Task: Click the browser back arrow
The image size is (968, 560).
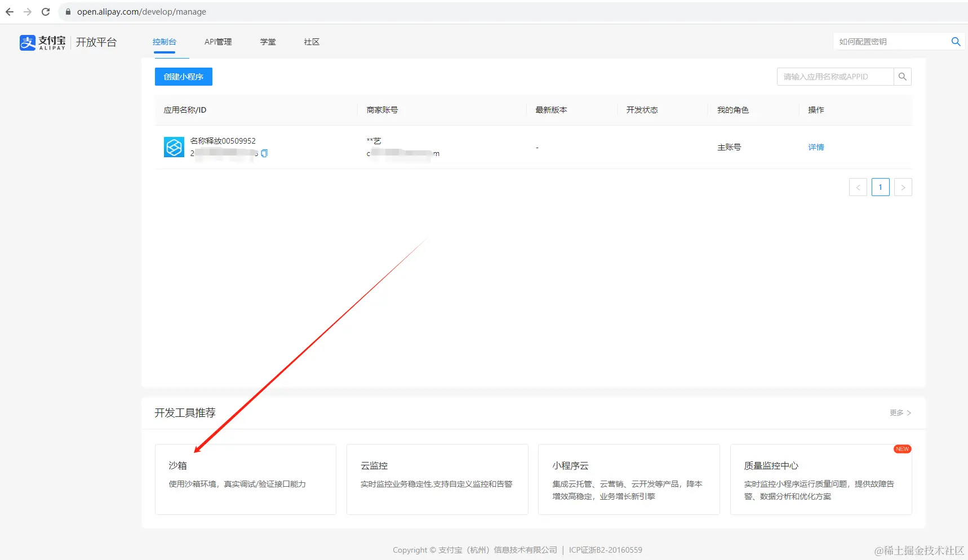Action: click(10, 12)
